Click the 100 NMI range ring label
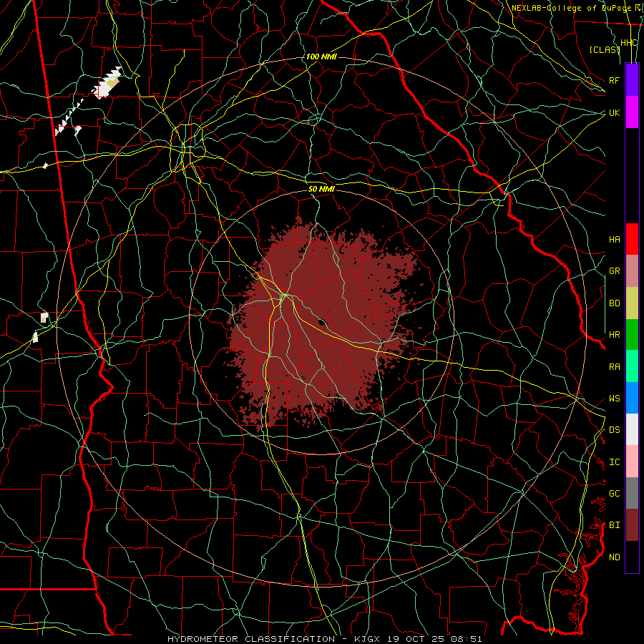The height and width of the screenshot is (644, 644). pyautogui.click(x=321, y=57)
